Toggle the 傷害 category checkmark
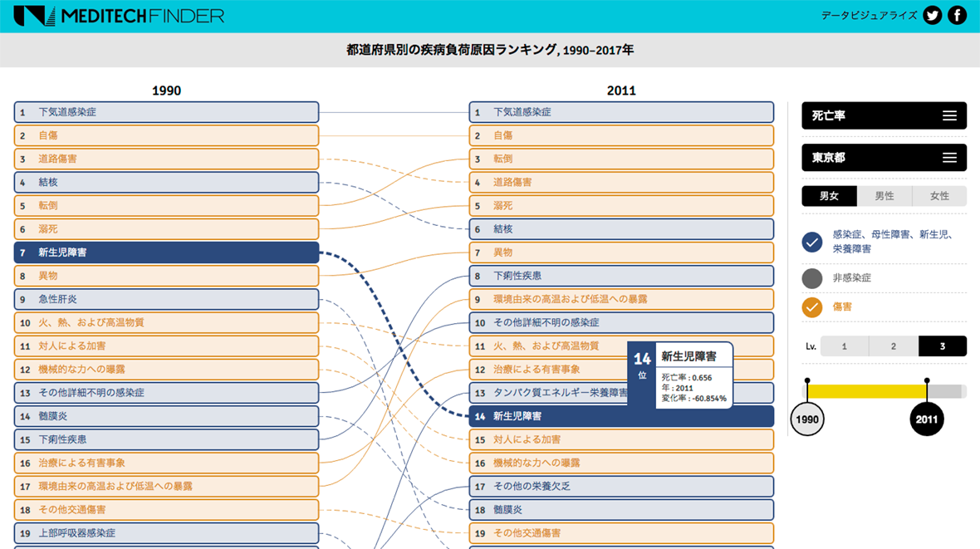Viewport: 980px width, 549px height. click(812, 307)
